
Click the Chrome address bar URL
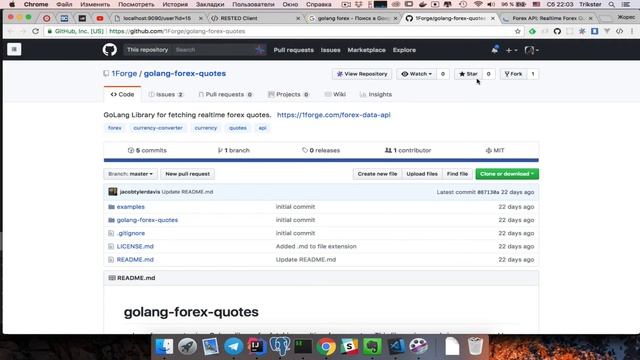[x=177, y=31]
